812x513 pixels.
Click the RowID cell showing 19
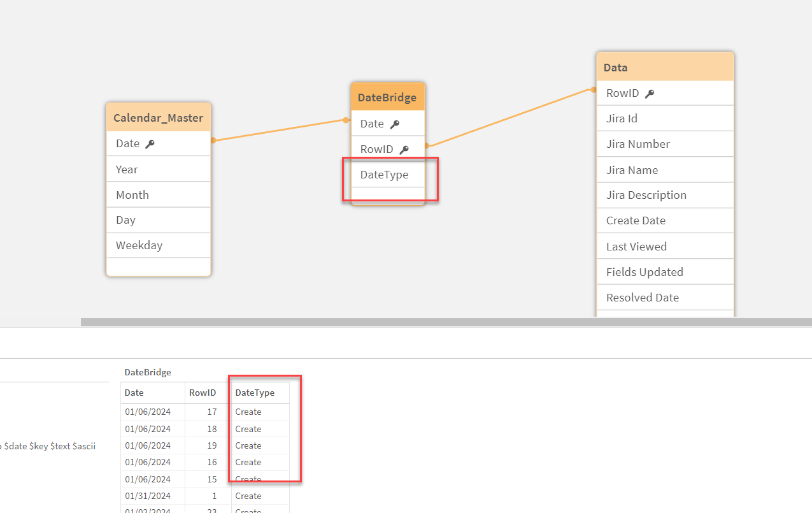[x=208, y=445]
